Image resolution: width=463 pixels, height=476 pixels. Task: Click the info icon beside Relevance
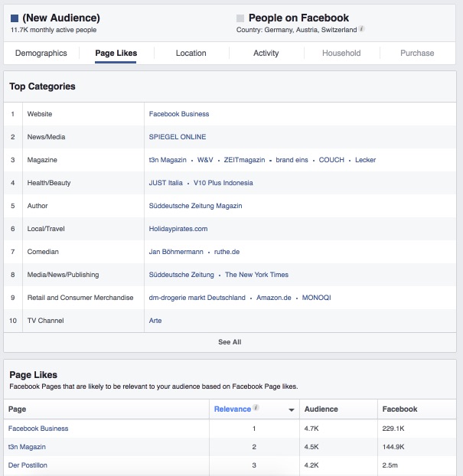[256, 408]
